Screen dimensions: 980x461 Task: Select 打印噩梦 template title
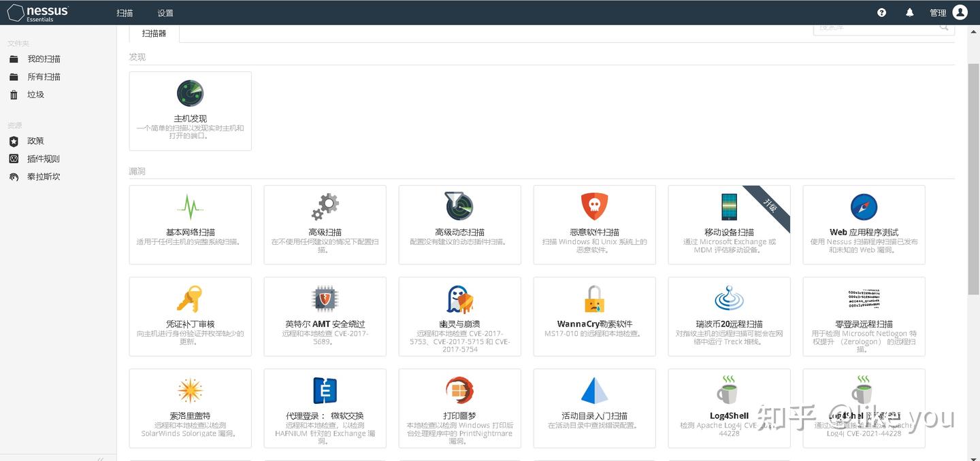pyautogui.click(x=459, y=415)
